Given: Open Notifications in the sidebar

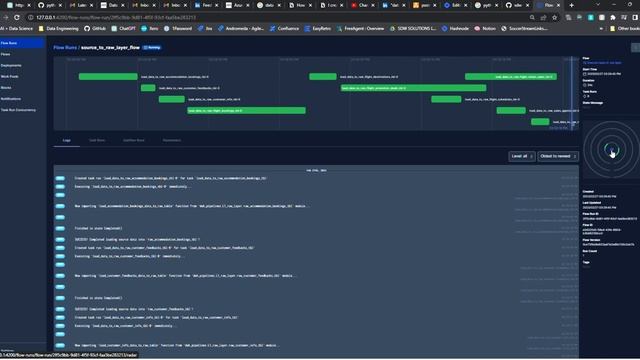Looking at the screenshot, I should (x=11, y=99).
